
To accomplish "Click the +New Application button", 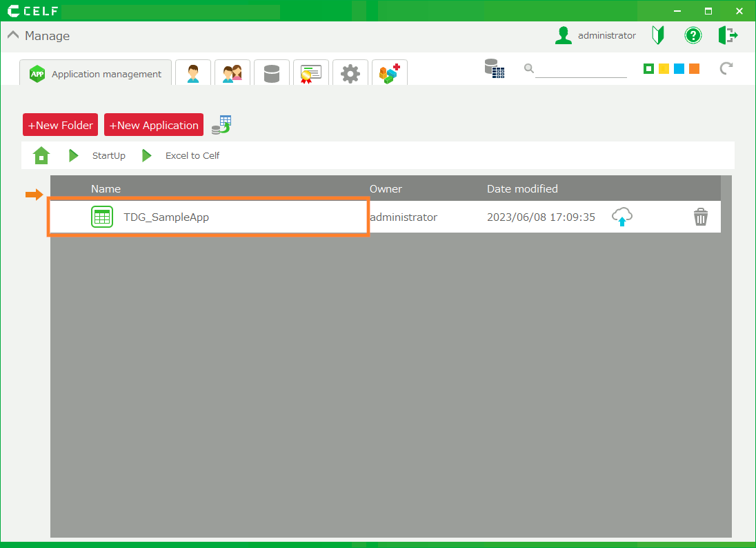I will click(154, 125).
